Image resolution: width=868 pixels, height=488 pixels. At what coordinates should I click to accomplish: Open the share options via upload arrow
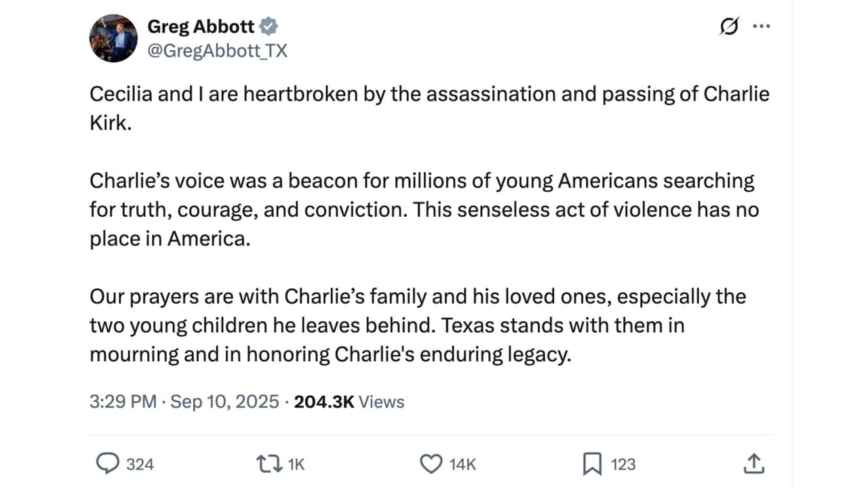(754, 464)
